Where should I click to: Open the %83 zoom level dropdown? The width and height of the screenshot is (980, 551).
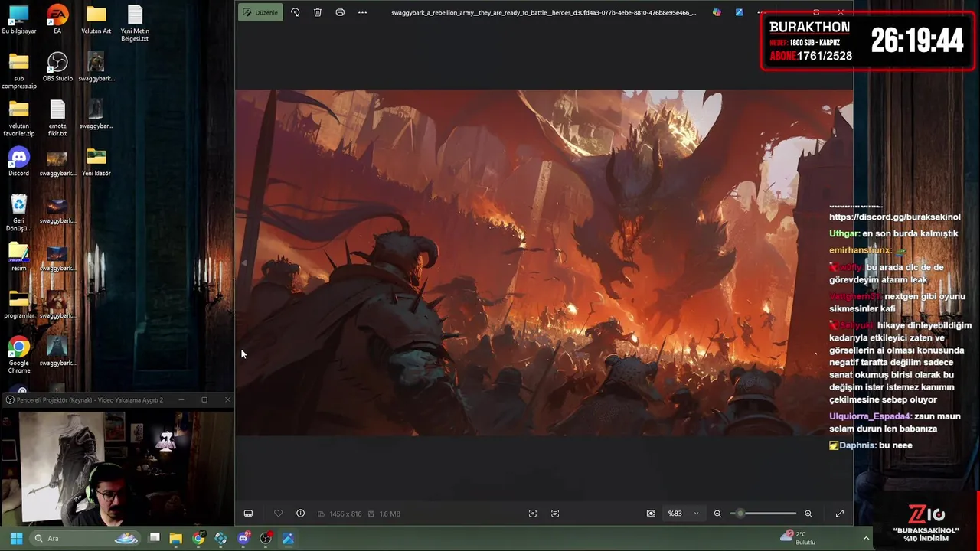pyautogui.click(x=683, y=514)
